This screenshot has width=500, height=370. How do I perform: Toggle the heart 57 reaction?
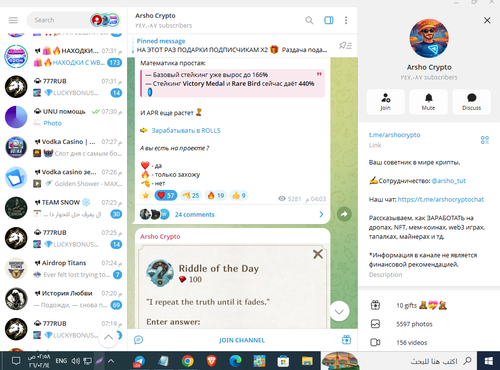[166, 195]
